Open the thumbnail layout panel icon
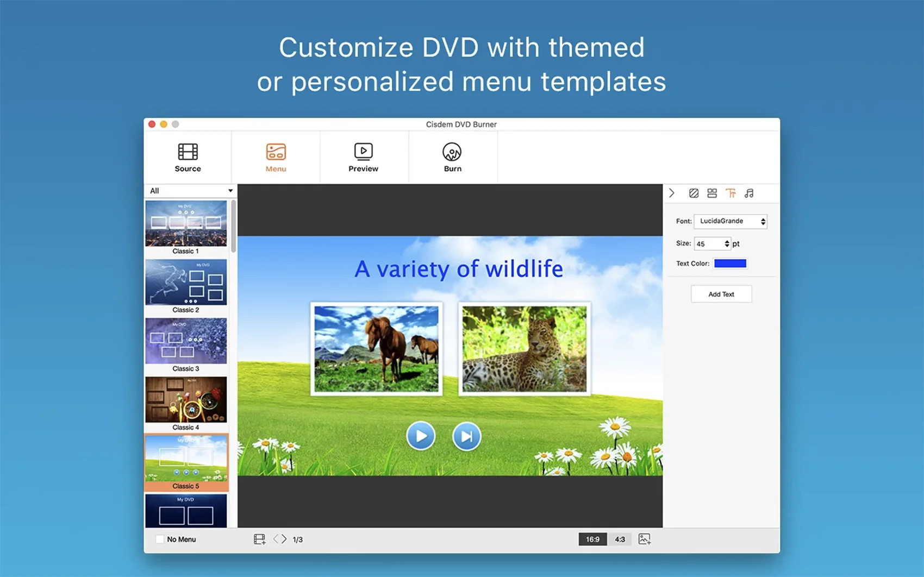This screenshot has height=577, width=924. coord(712,193)
